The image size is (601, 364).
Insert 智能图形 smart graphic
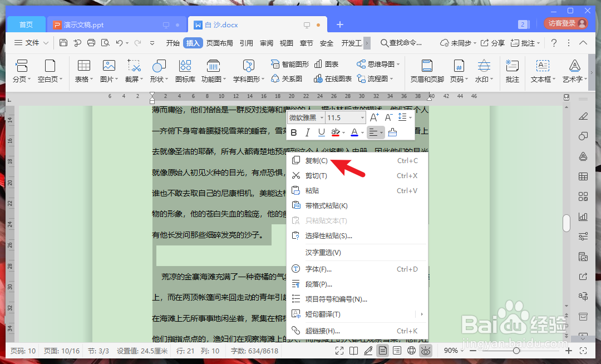pyautogui.click(x=290, y=64)
